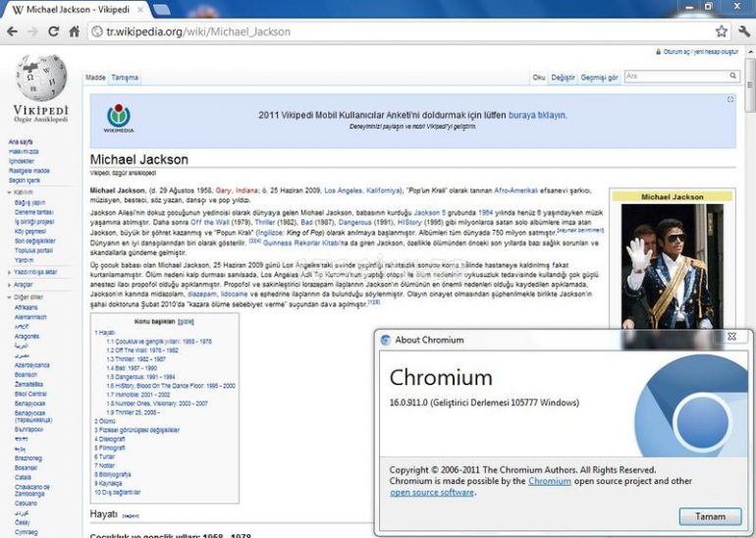This screenshot has width=756, height=538.
Task: Open the 'Off the Wall' album link in the article text
Action: point(210,223)
